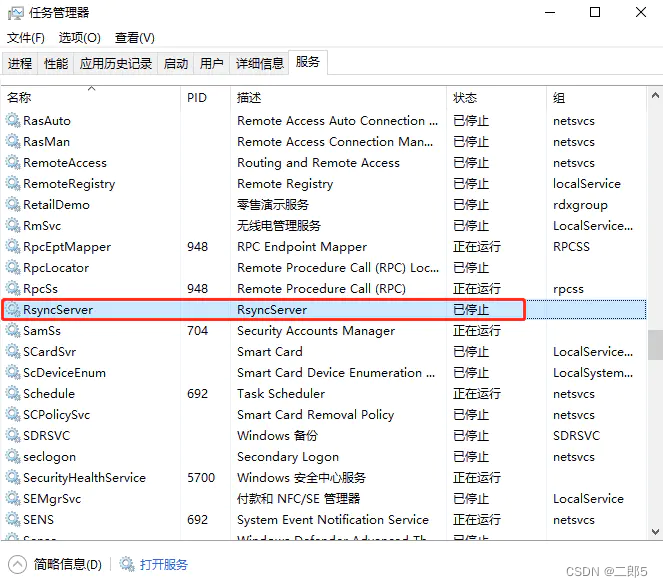Click the 打开服务 link
This screenshot has width=663, height=587.
click(x=164, y=564)
